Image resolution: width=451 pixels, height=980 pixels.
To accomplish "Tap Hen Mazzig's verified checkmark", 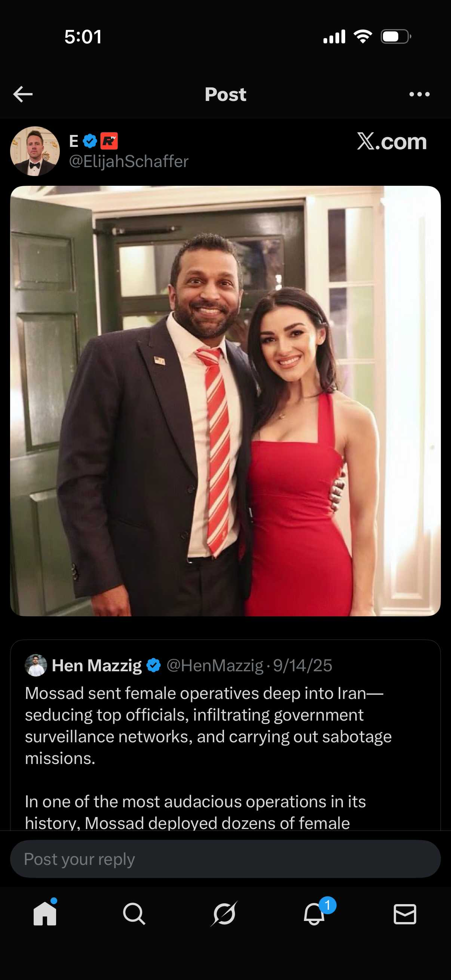I will [154, 666].
